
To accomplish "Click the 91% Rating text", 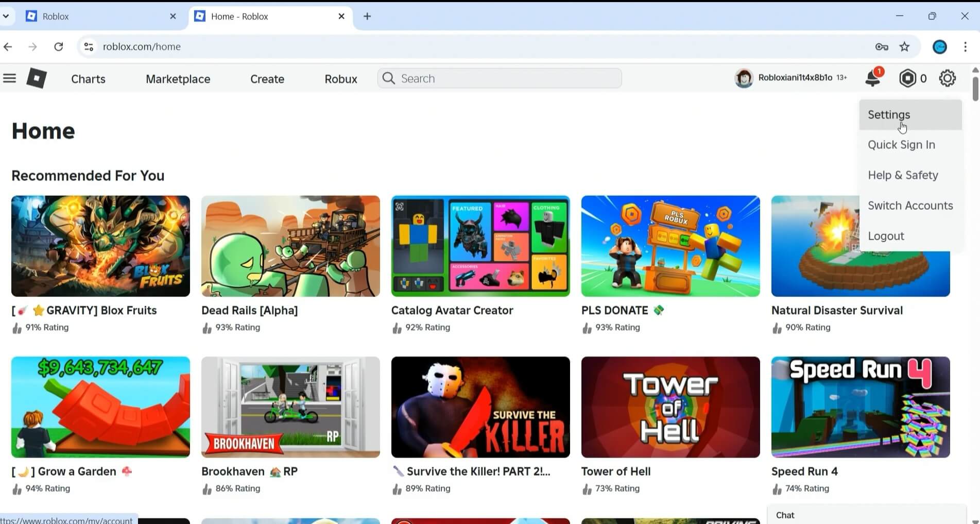I will click(47, 327).
